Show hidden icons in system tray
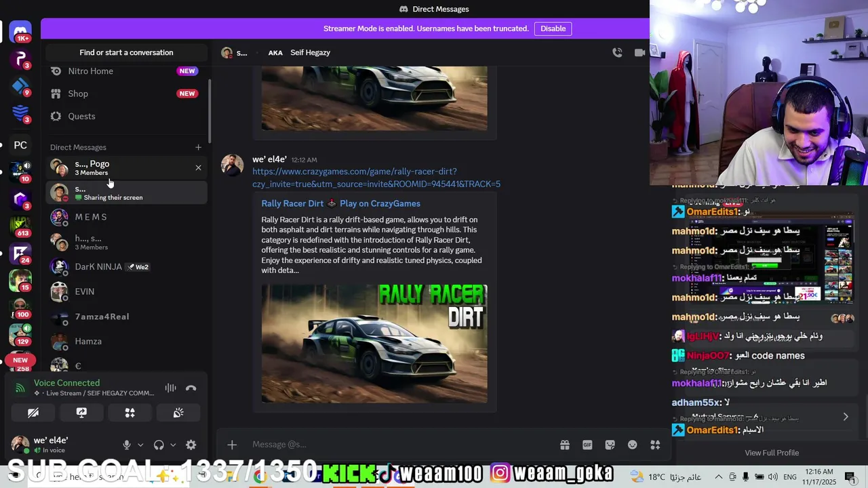Screen dimensions: 868x488 coord(718,476)
